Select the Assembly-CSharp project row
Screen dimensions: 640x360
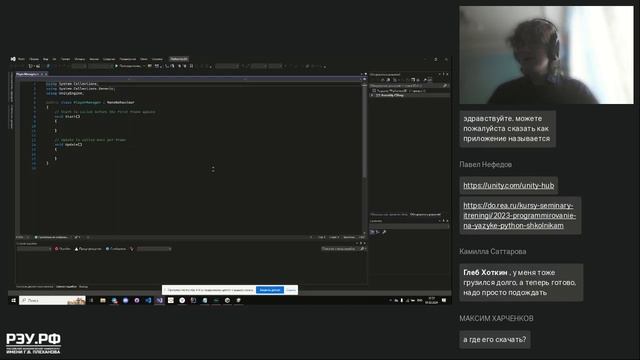tap(410, 95)
